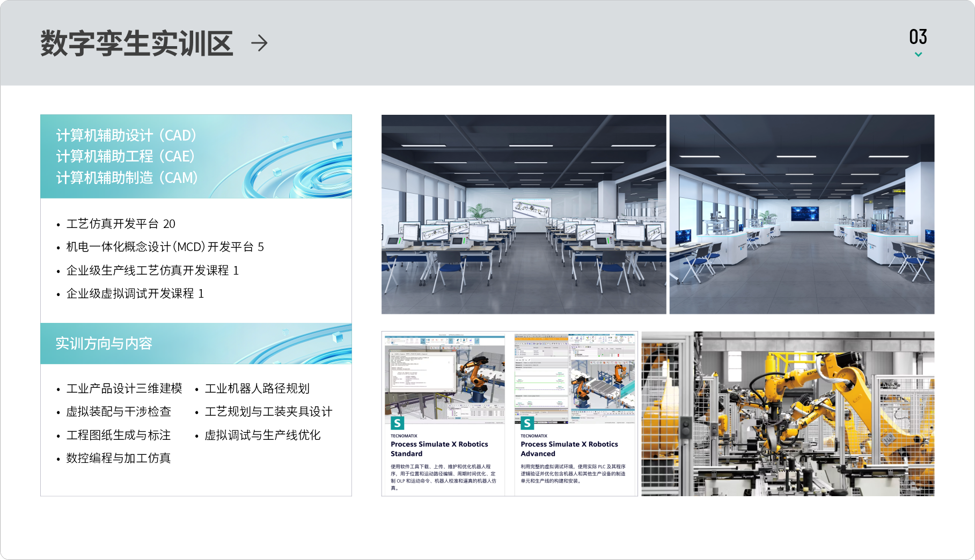Click the page number 03
The width and height of the screenshot is (975, 560).
[918, 37]
